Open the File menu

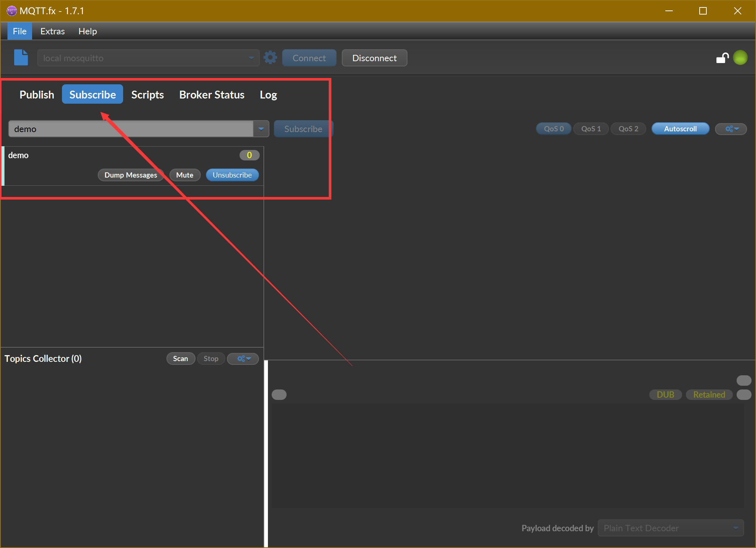tap(20, 31)
